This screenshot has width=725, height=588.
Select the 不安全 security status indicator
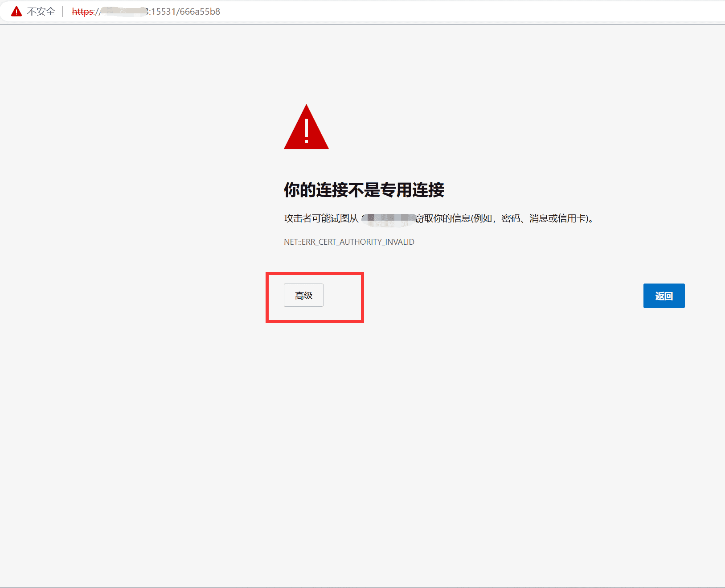(41, 11)
